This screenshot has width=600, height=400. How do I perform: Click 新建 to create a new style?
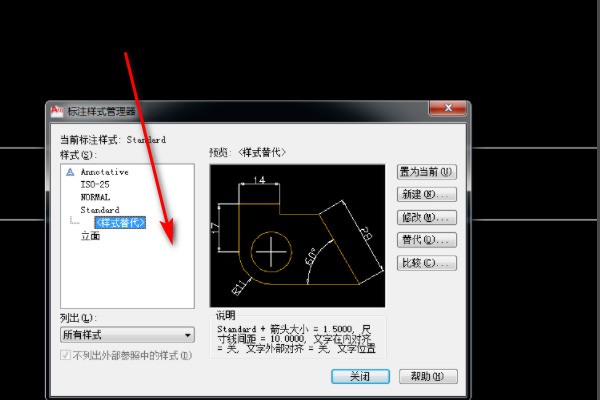[x=426, y=194]
